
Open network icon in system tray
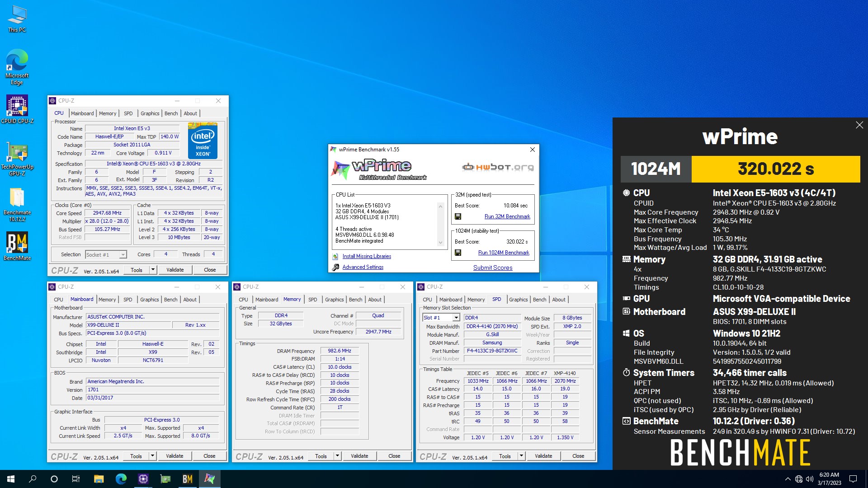799,479
